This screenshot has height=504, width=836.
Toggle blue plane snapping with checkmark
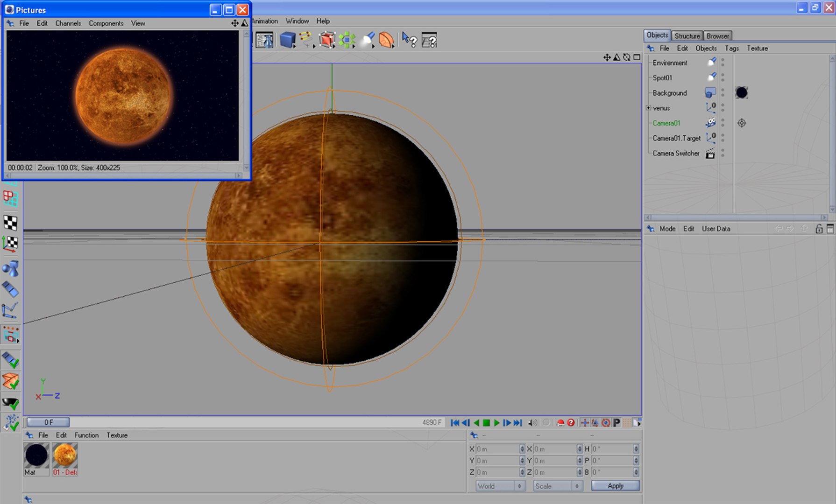[10, 360]
